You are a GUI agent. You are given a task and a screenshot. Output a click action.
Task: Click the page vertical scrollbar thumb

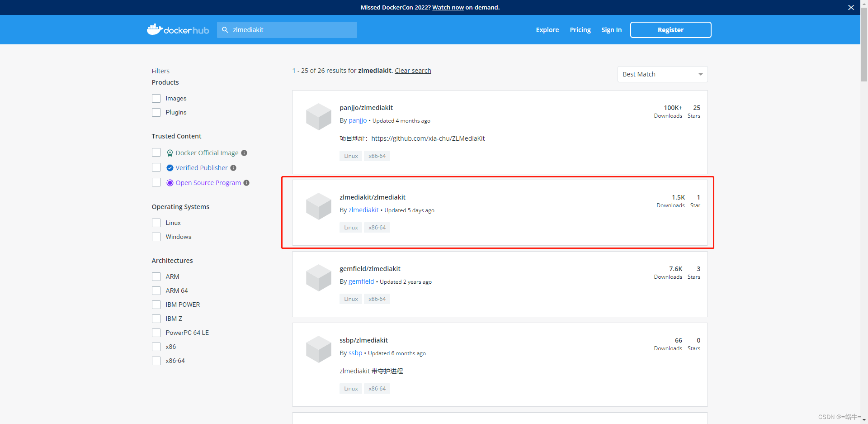coord(864,45)
